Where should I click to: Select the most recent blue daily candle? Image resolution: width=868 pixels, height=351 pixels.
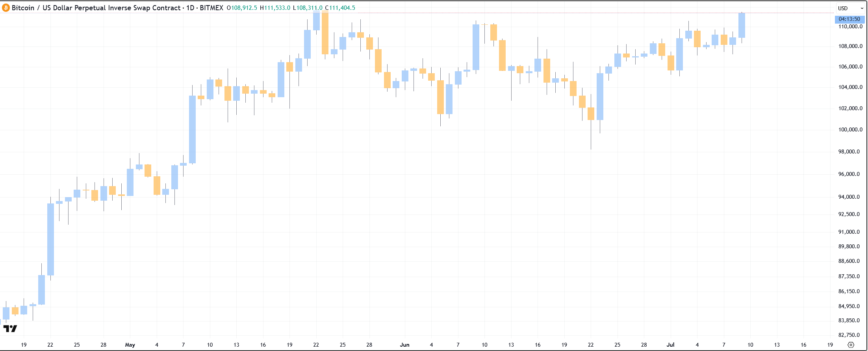(x=742, y=26)
